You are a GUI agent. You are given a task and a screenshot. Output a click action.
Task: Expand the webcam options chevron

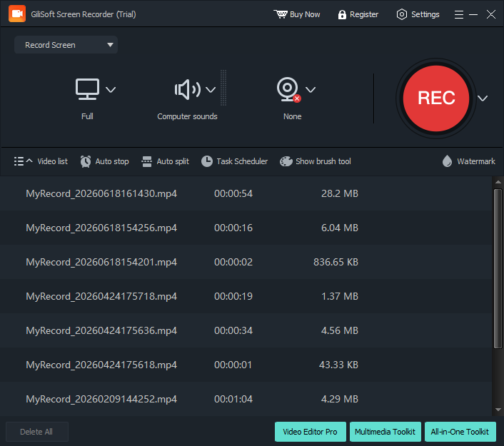pyautogui.click(x=311, y=90)
